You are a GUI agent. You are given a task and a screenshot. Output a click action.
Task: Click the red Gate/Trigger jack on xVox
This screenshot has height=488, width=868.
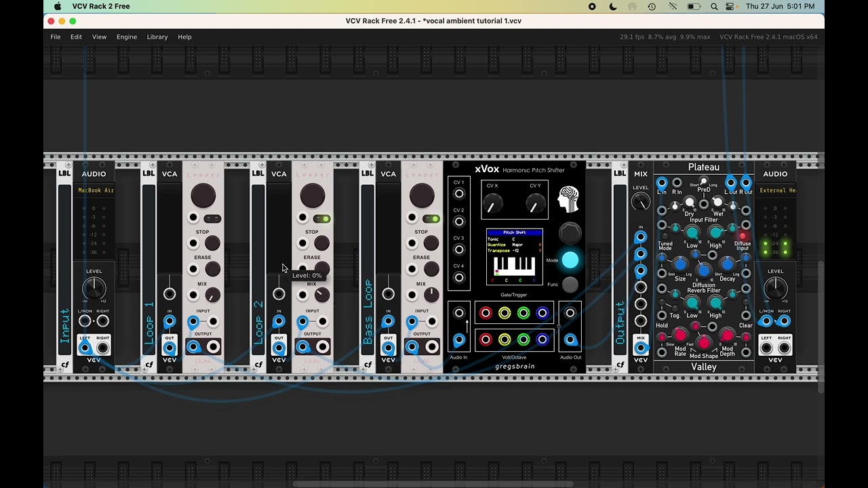[486, 312]
